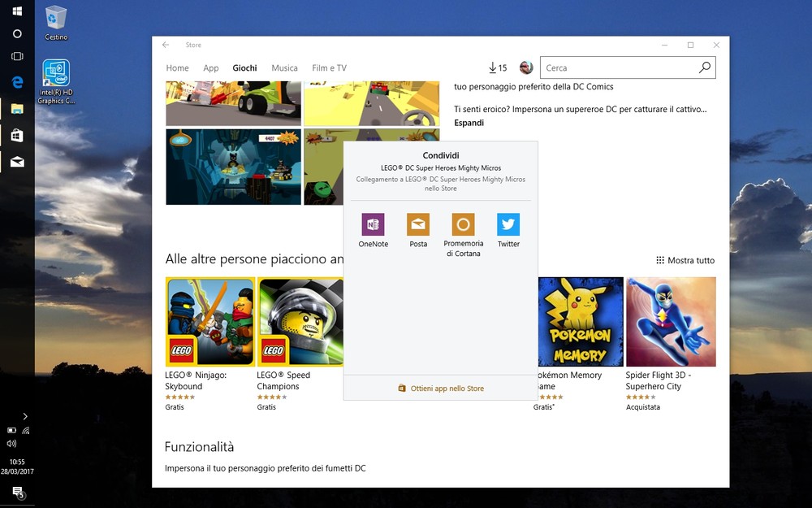Viewport: 812px width, 508px height.
Task: Click LEGO Ninjago: Skybound title text
Action: pyautogui.click(x=196, y=380)
